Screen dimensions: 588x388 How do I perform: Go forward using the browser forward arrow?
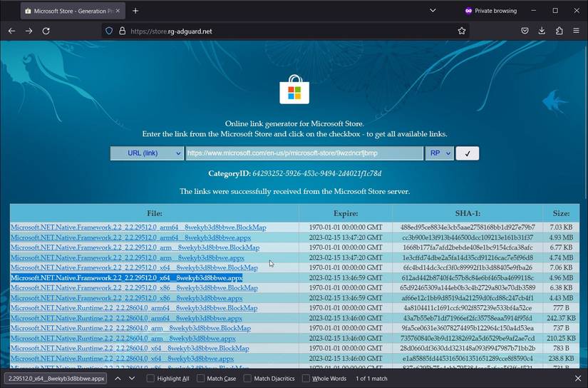(x=29, y=31)
